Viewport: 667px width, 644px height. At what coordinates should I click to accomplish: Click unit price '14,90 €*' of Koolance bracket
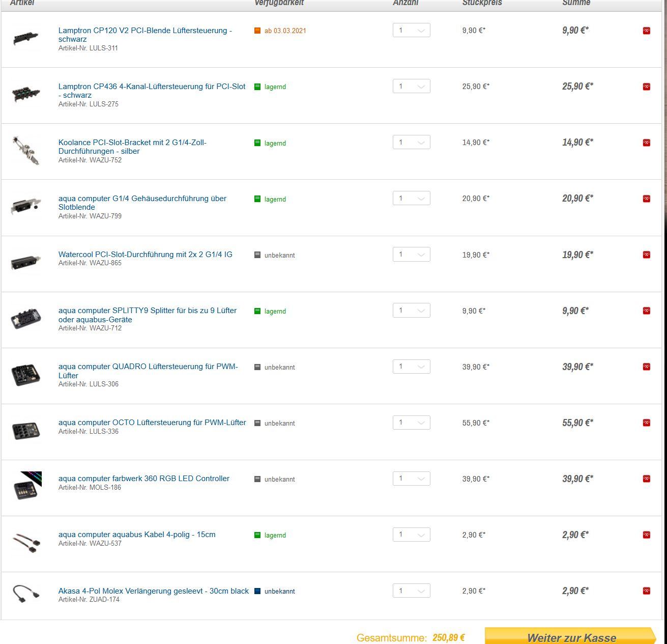pyautogui.click(x=476, y=143)
